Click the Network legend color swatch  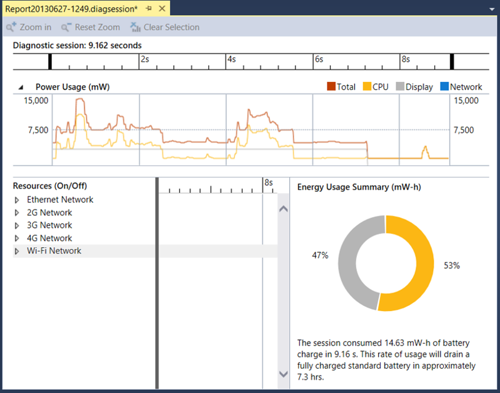[x=444, y=86]
